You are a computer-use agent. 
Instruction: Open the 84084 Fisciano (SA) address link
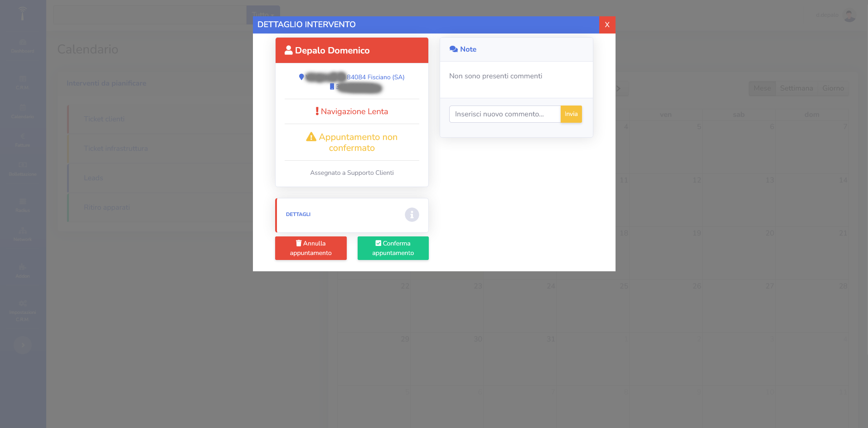376,77
